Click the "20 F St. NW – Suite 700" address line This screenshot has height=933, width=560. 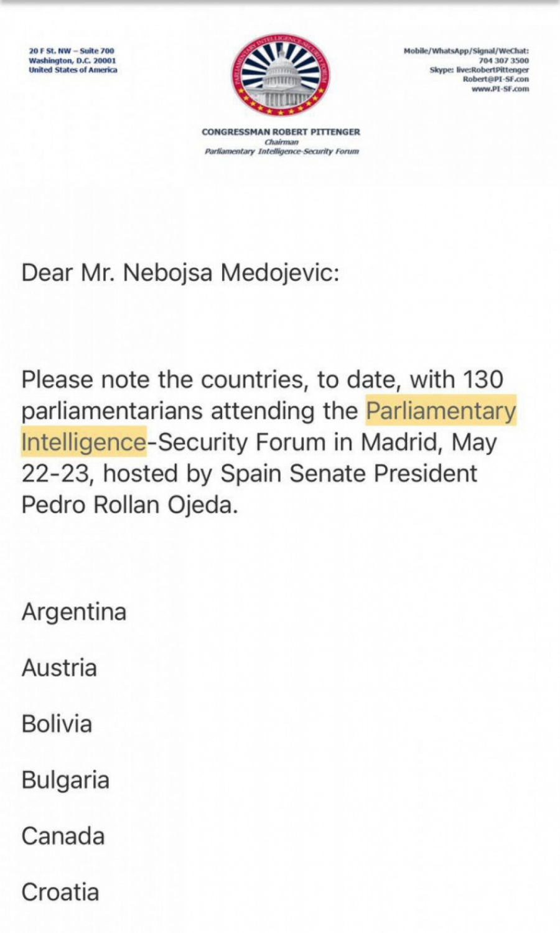72,50
